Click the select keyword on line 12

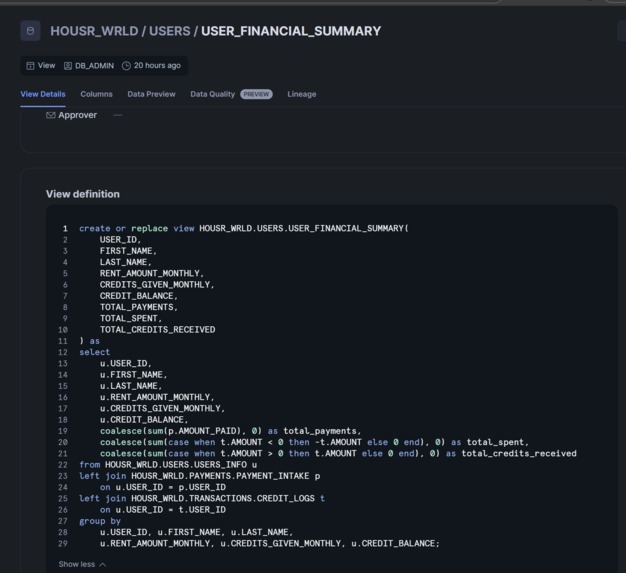[x=94, y=352]
